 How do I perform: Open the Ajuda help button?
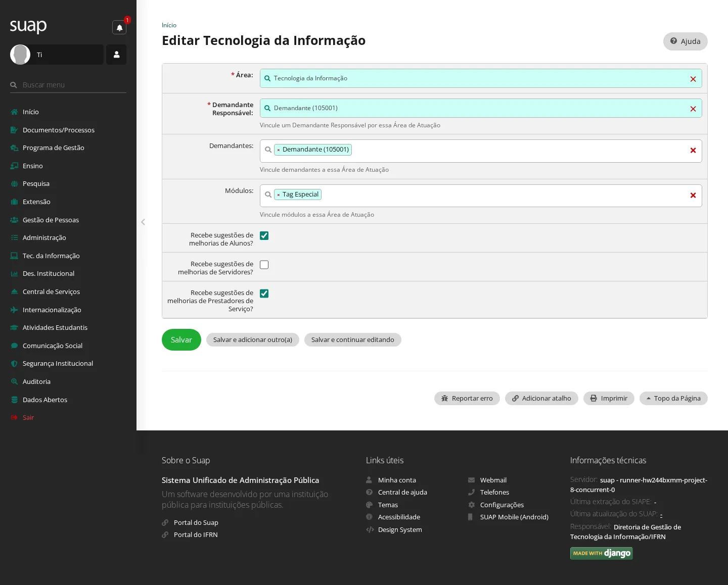[685, 41]
